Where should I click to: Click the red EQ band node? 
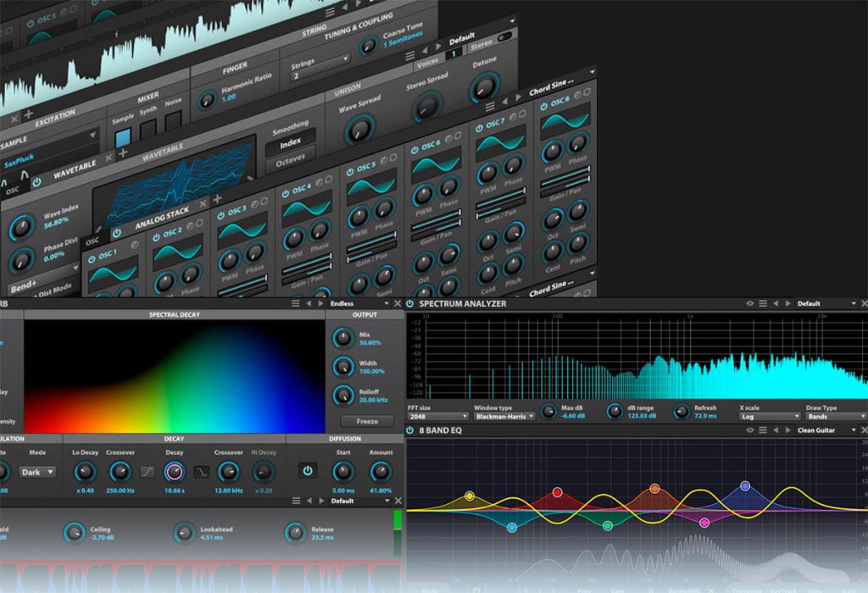pos(558,492)
